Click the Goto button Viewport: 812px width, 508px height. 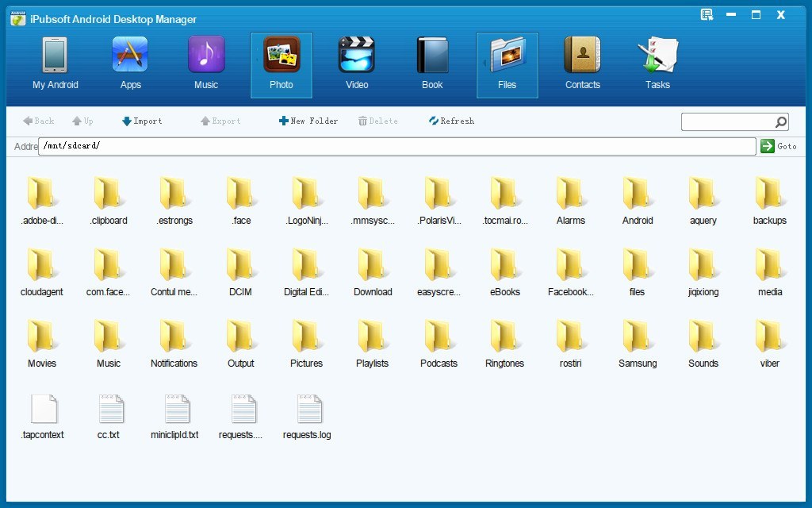778,146
